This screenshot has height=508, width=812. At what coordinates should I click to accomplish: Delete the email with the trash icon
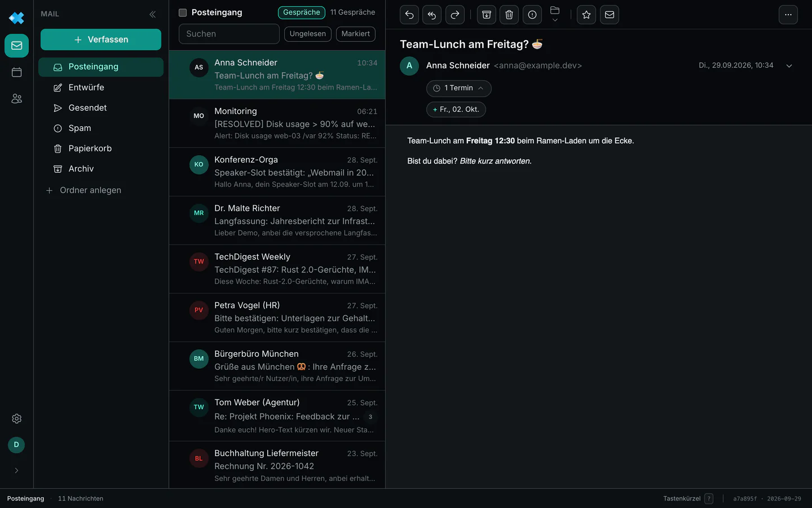click(x=509, y=15)
